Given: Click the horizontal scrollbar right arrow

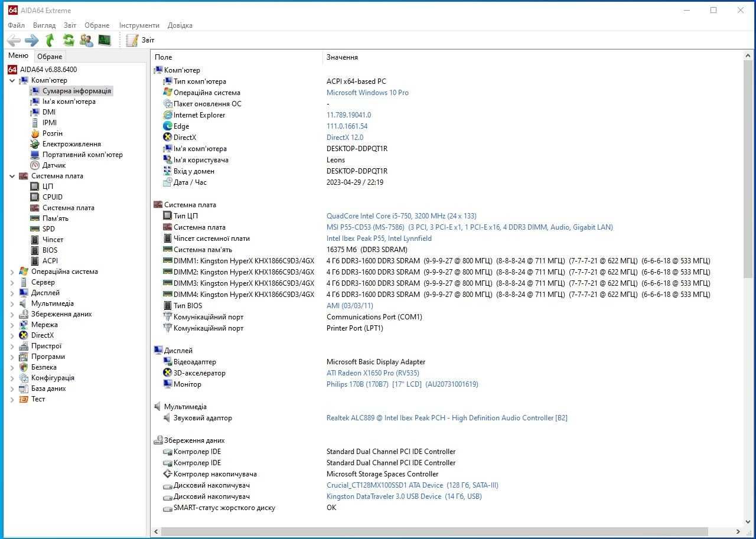Looking at the screenshot, I should pyautogui.click(x=738, y=531).
